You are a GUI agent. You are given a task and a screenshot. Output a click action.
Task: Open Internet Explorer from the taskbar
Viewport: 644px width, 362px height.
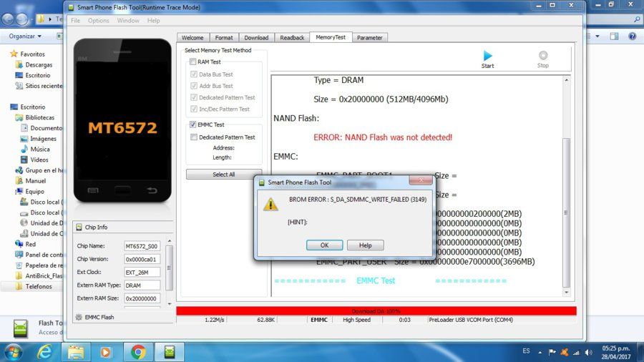pos(44,352)
